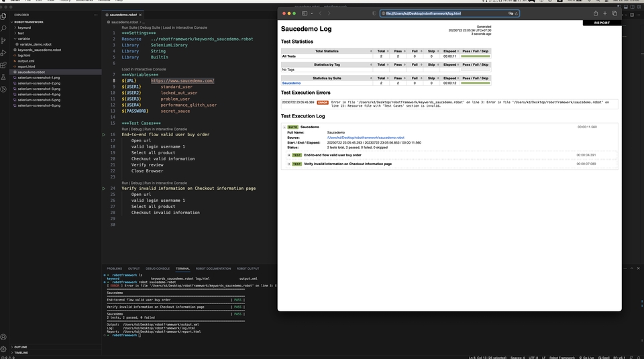644x359 pixels.
Task: Open ROBOT OUTPUT panel tab
Action: tap(248, 268)
